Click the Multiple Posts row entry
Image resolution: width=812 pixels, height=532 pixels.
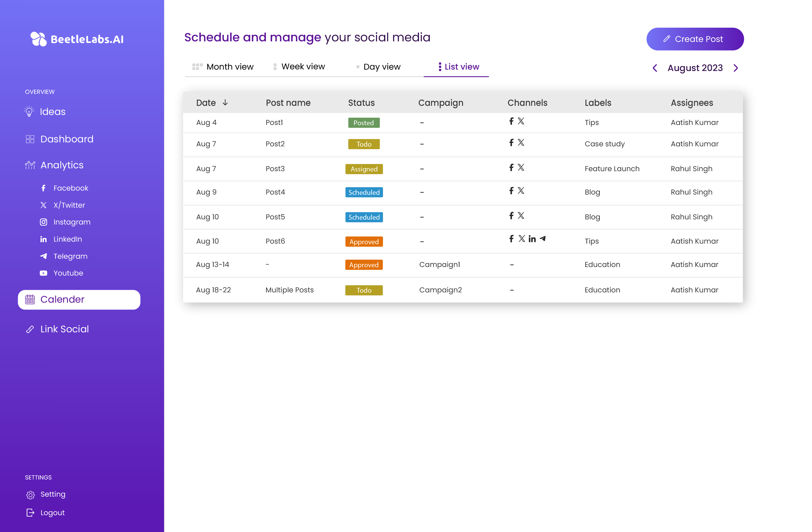tap(289, 290)
